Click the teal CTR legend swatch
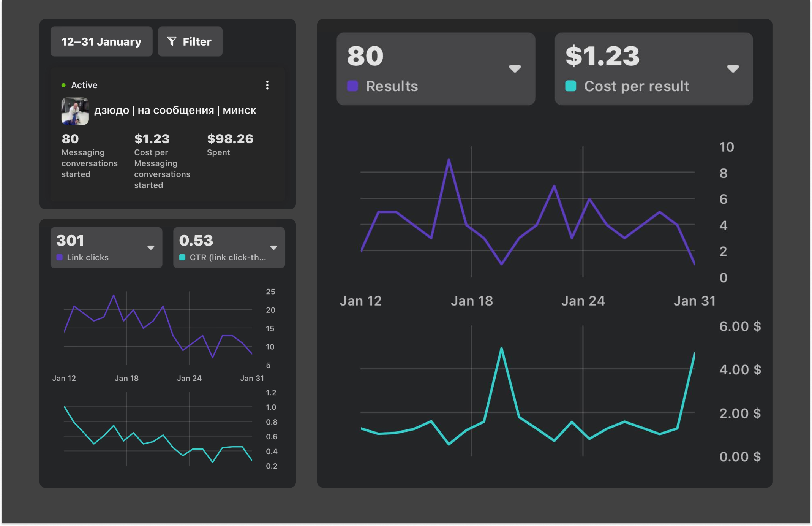Screen dimensions: 812x526 [182, 257]
